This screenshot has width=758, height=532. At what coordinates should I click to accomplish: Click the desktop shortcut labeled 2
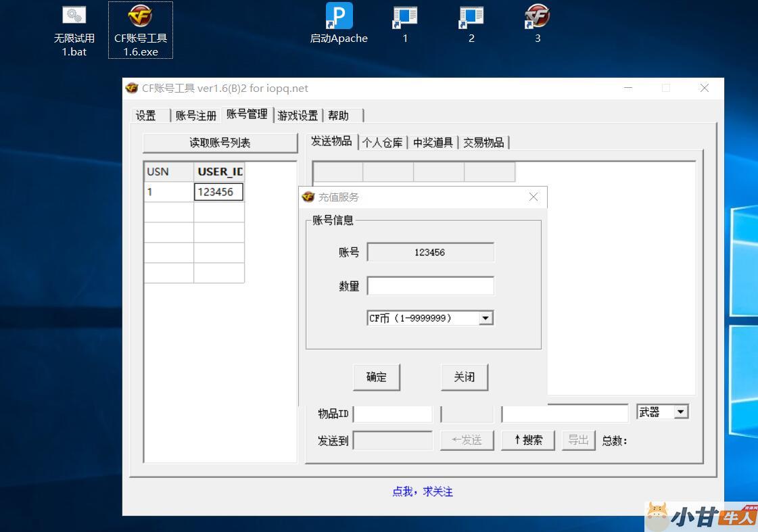tap(471, 16)
